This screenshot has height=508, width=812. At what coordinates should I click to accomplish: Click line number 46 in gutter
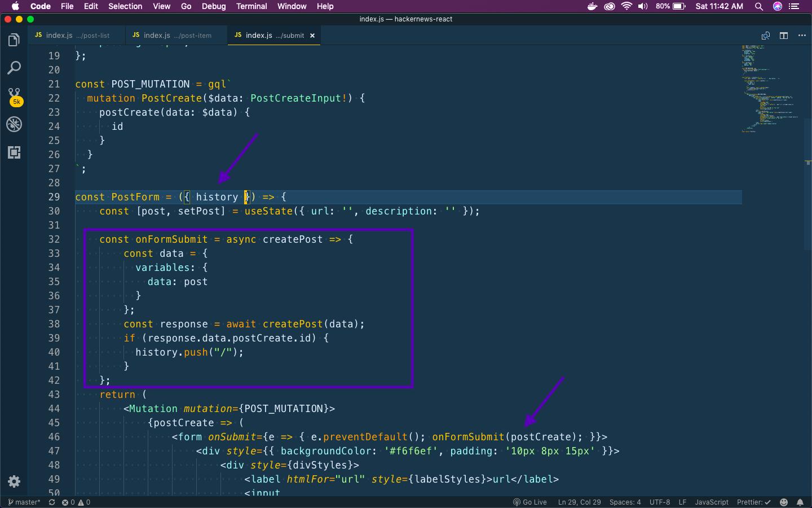pyautogui.click(x=54, y=437)
